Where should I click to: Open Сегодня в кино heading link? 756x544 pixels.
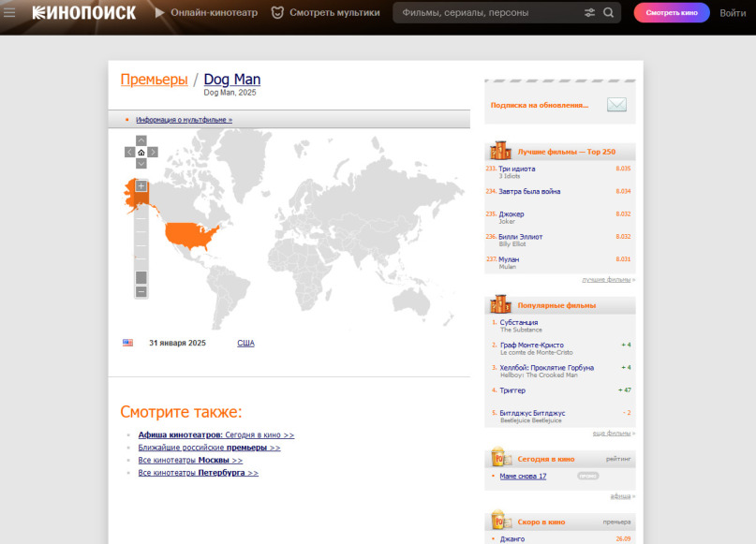(x=546, y=459)
